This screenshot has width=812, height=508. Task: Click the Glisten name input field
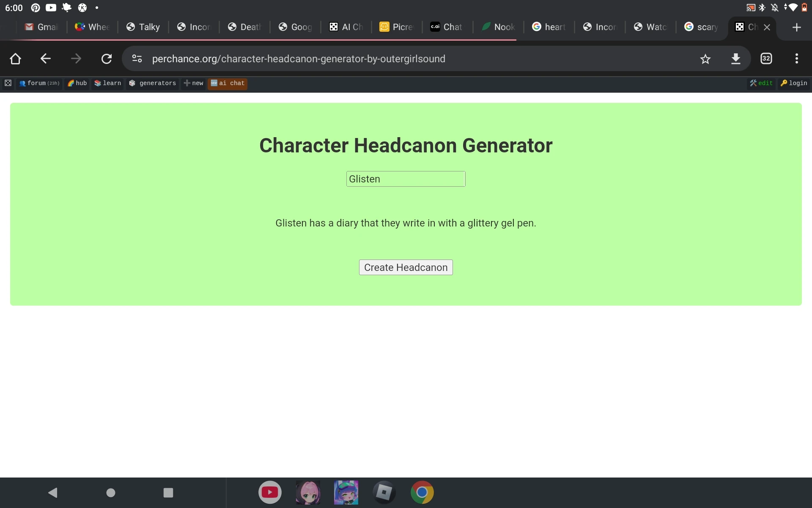(x=405, y=179)
